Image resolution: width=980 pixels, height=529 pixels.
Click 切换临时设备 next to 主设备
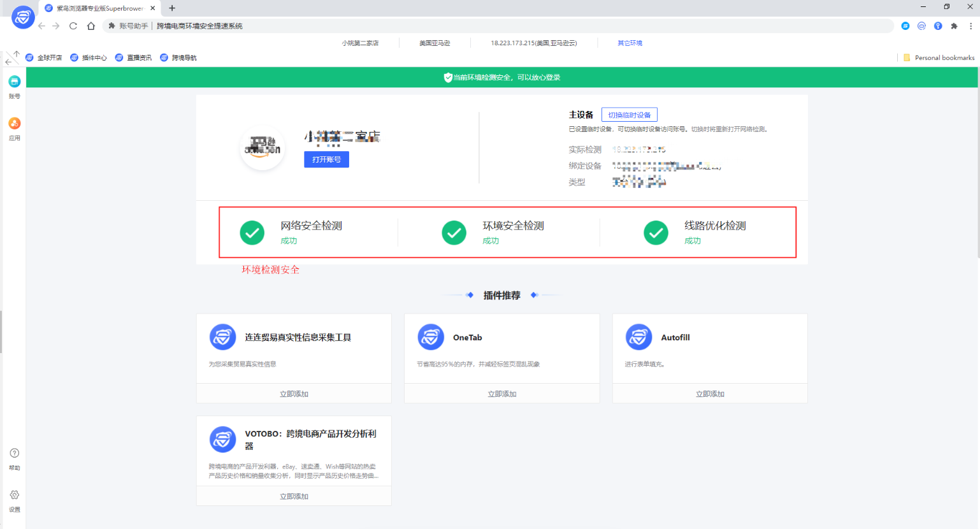[x=629, y=114]
